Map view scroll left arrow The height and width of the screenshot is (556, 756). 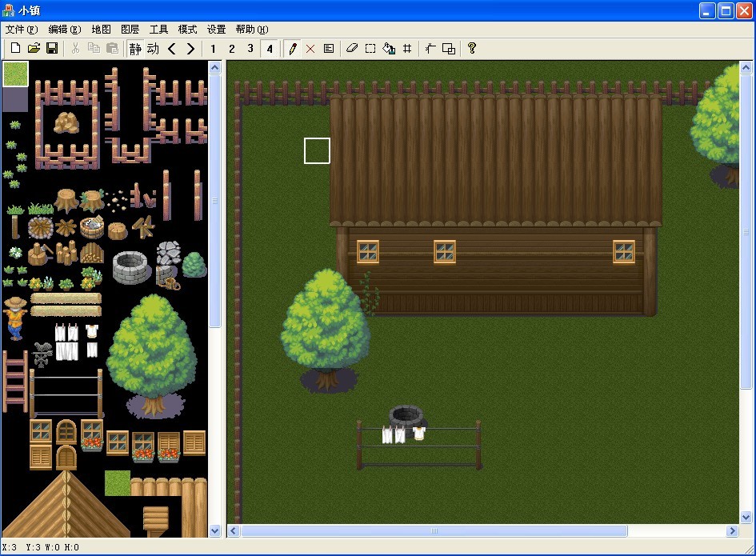click(234, 531)
